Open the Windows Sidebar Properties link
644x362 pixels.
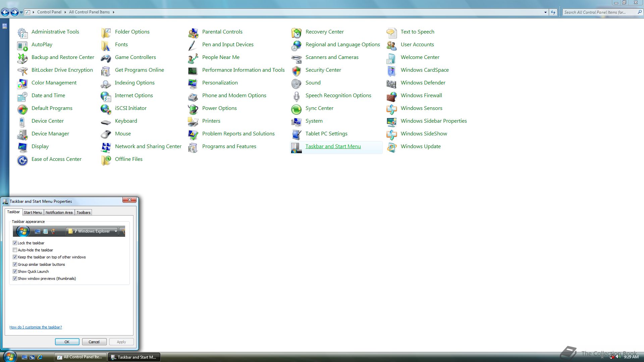(x=434, y=121)
